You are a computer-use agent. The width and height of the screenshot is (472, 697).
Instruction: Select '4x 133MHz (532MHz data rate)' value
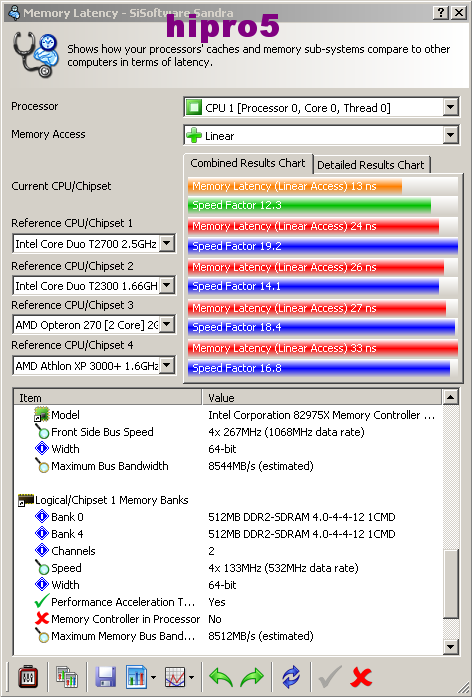coord(283,568)
